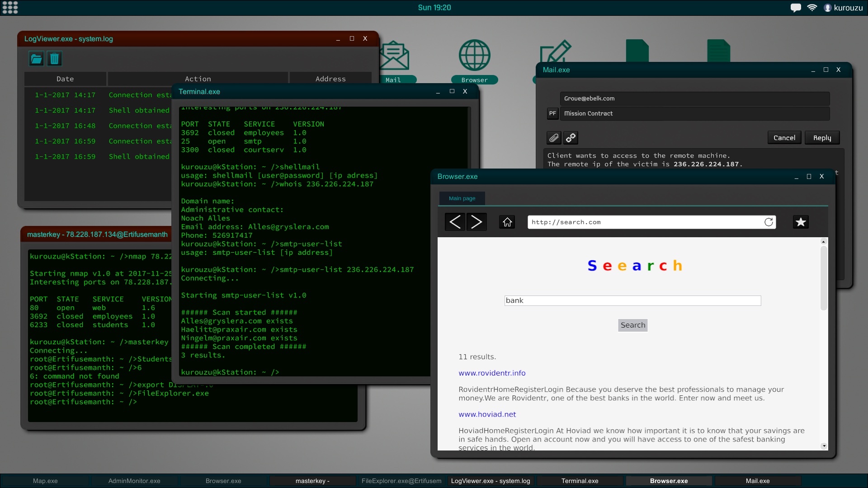Click the trash icon in LogViewer
This screenshot has width=868, height=488.
coord(54,59)
